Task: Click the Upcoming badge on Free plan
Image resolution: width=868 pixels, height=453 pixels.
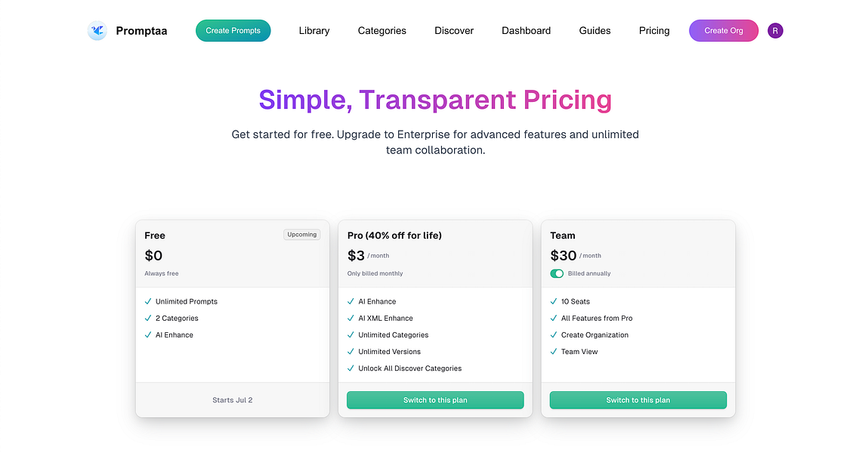Action: pyautogui.click(x=301, y=235)
